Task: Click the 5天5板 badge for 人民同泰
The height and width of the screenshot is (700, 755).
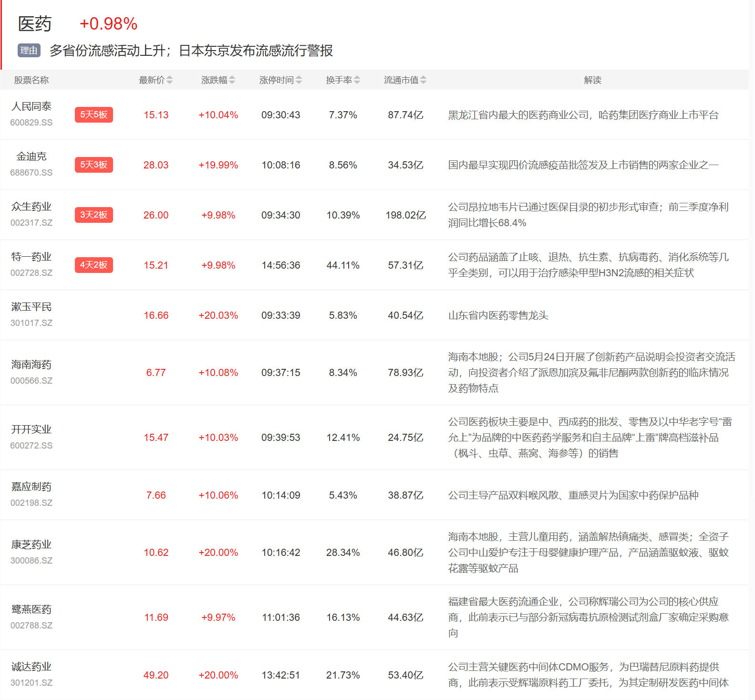Action: point(93,115)
